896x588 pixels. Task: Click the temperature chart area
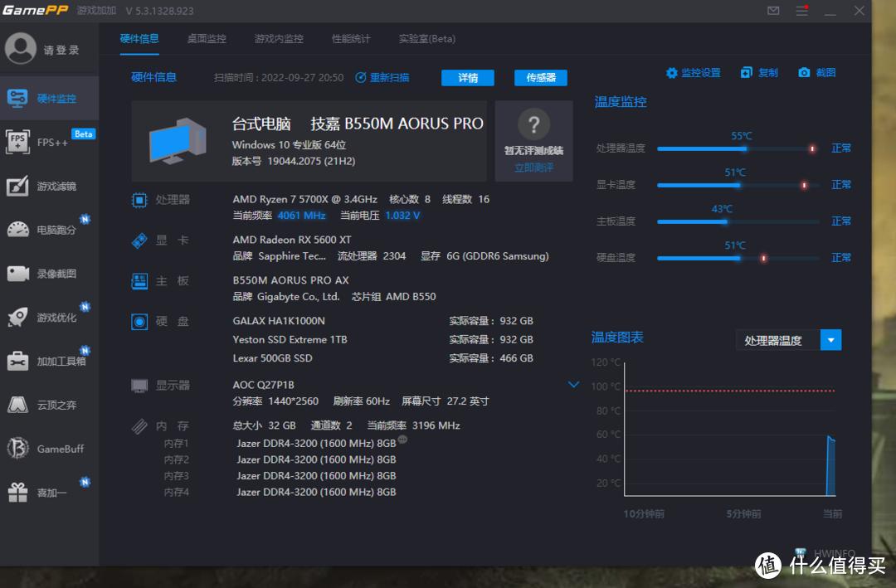point(730,429)
